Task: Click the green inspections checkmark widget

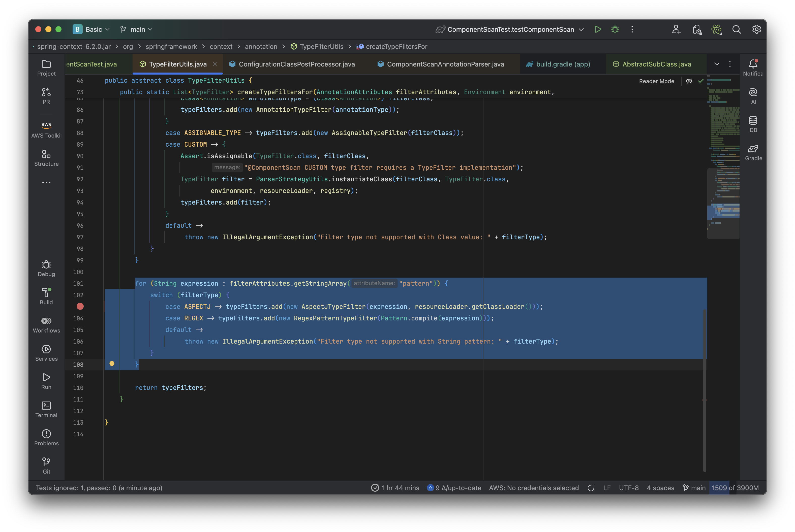Action: click(700, 81)
